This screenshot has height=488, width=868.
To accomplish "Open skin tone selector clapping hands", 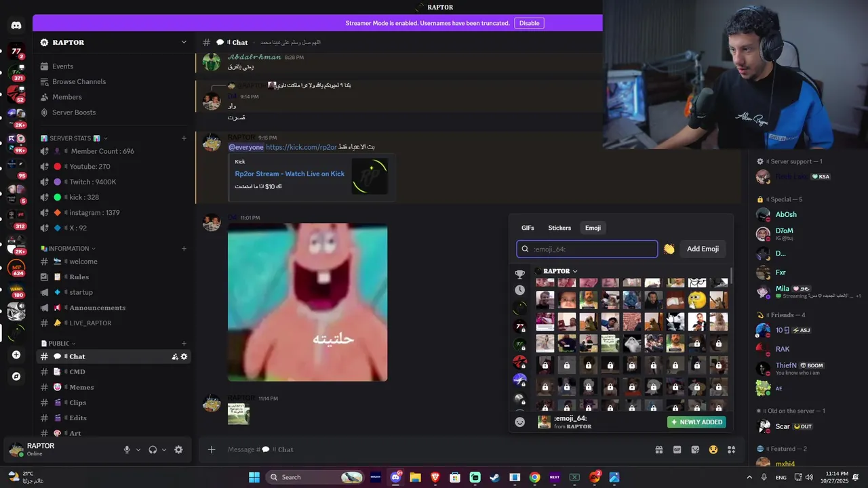I will (x=669, y=249).
